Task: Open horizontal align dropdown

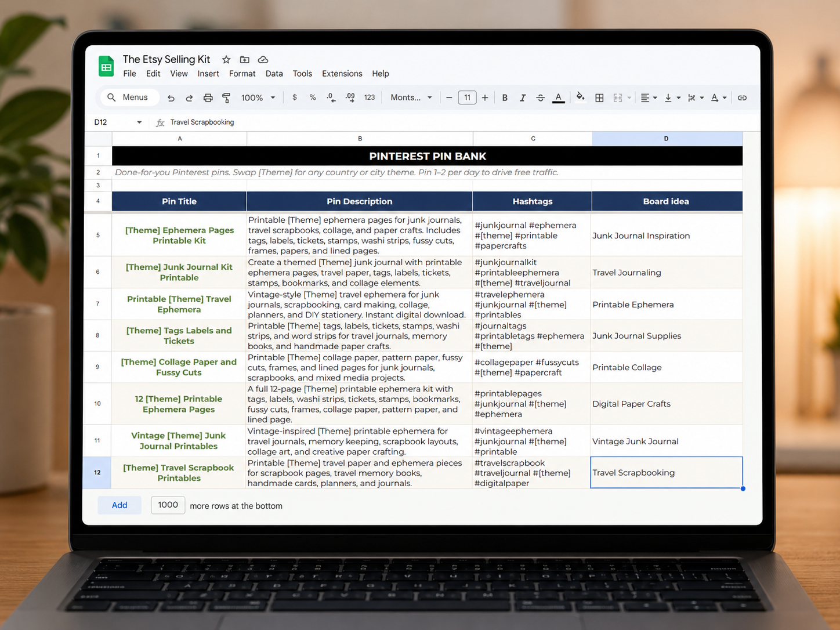Action: (649, 98)
